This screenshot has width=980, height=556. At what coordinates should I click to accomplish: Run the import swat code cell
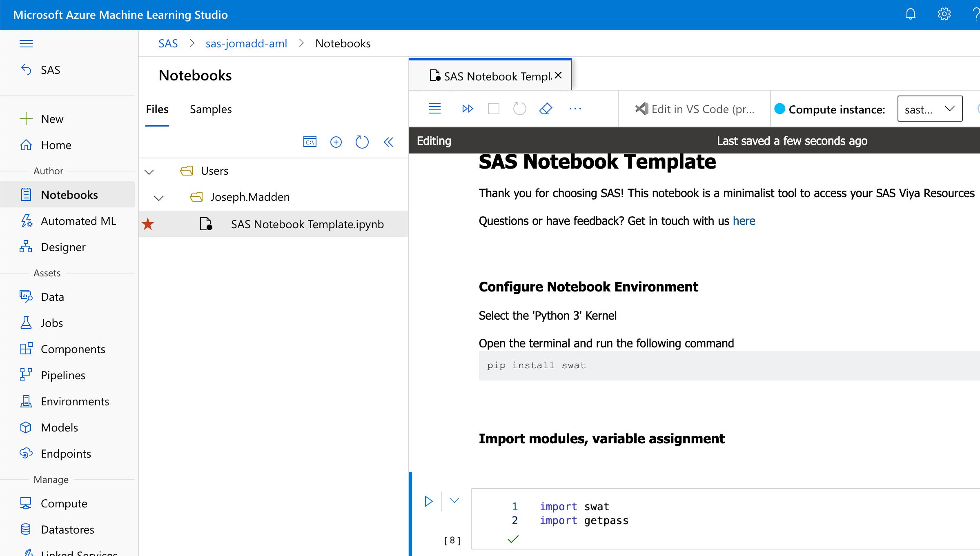tap(428, 501)
